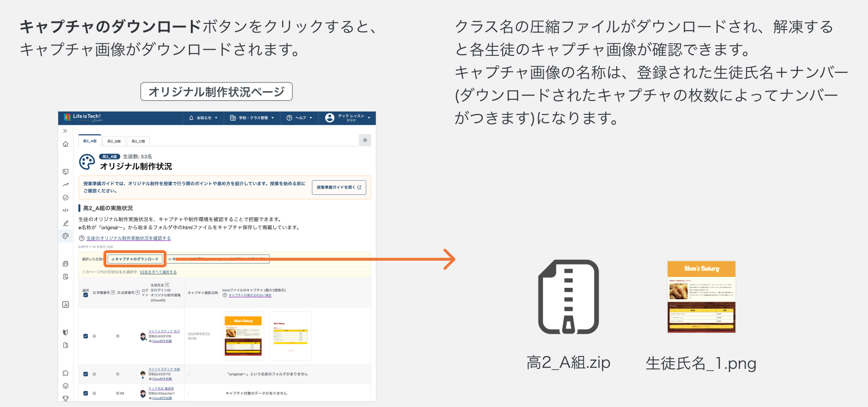Open the ライフイズテック 太郎 student link
The height and width of the screenshot is (407, 868).
[x=164, y=369]
